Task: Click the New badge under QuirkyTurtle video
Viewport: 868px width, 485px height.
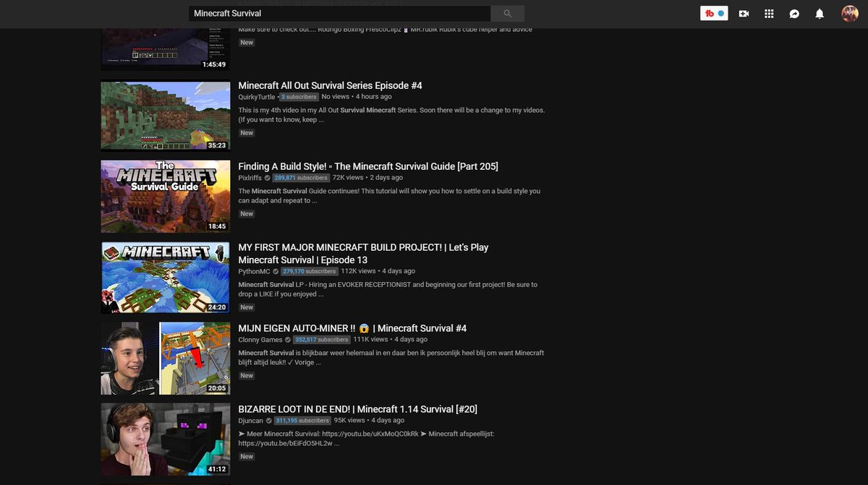Action: tap(247, 133)
